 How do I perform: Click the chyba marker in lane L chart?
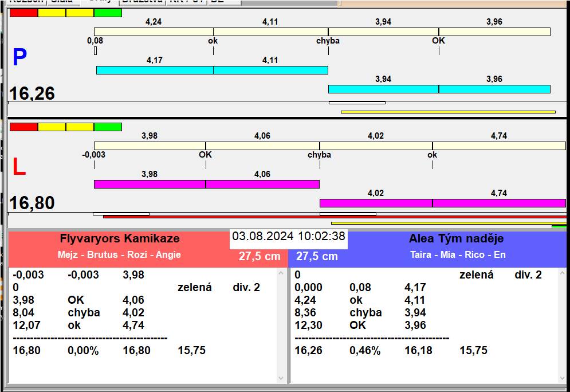pos(319,155)
